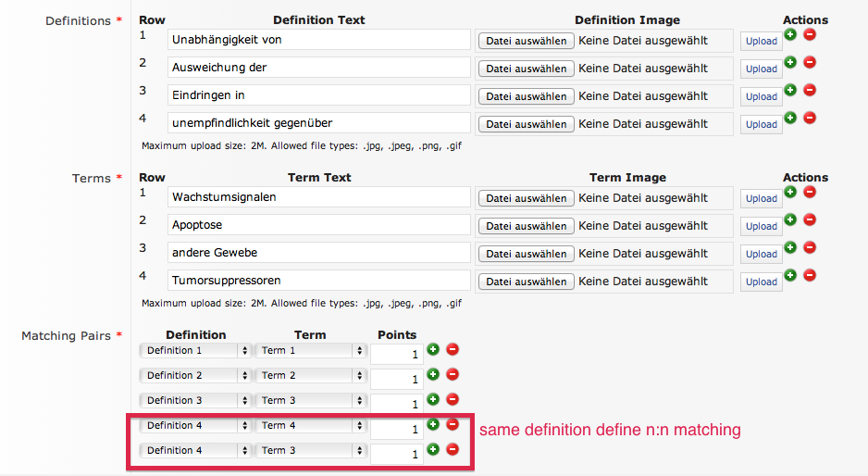This screenshot has height=476, width=868.
Task: Add matching pair after Definition 1 pair
Action: (433, 349)
